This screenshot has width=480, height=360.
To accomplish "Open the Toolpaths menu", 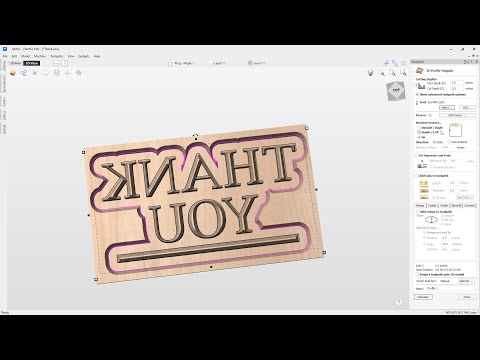I will 57,56.
